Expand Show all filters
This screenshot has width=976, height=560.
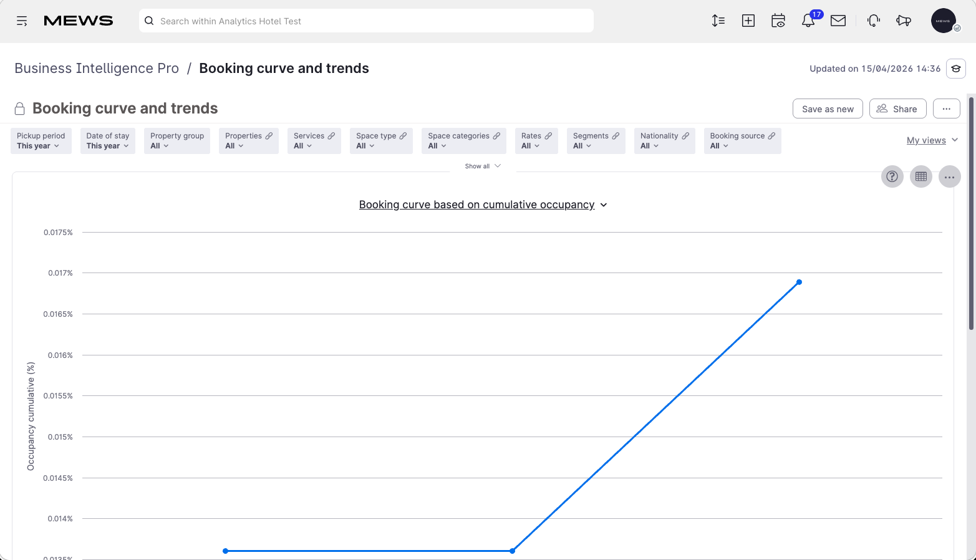(483, 166)
